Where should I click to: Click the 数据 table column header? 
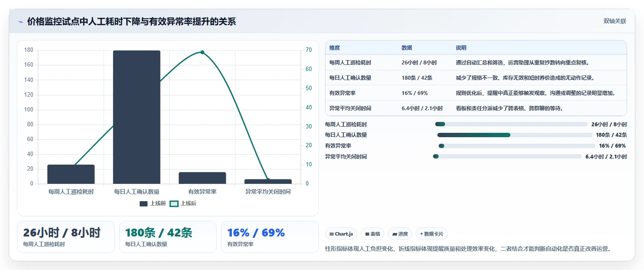click(407, 48)
